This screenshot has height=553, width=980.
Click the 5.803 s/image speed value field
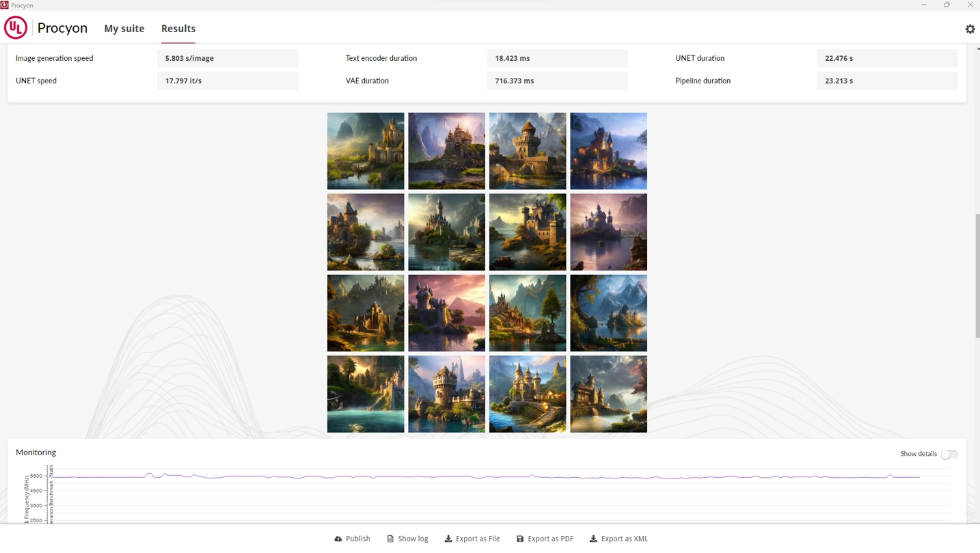coord(228,58)
